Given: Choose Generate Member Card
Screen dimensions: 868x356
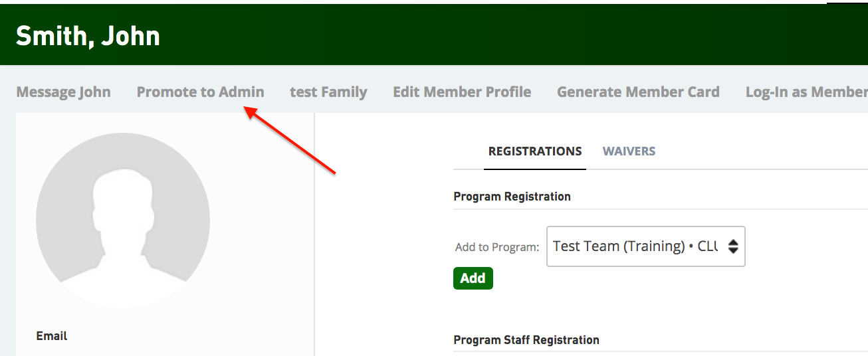Looking at the screenshot, I should pos(638,92).
